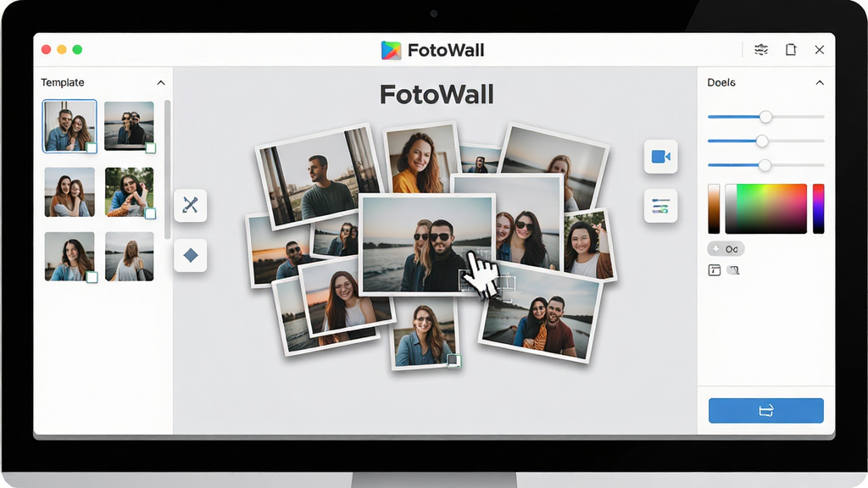Pick a color in the green gradient field
Viewport: 868px width, 488px height.
766,208
